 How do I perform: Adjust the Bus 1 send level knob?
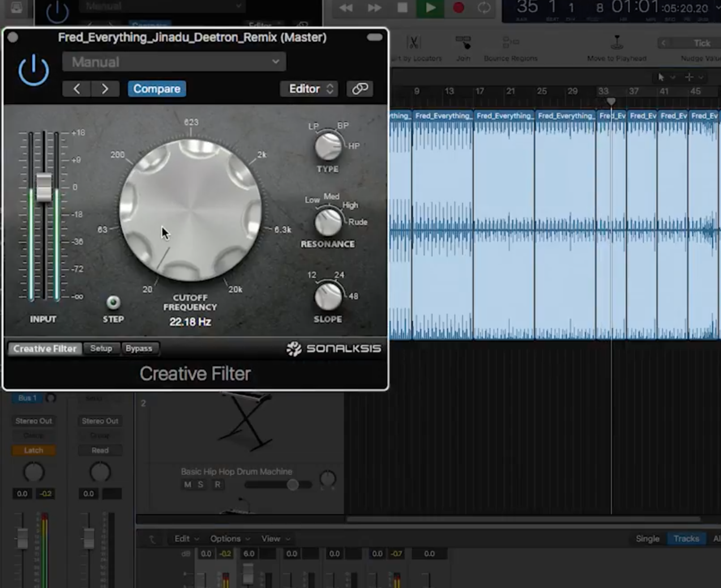(51, 398)
